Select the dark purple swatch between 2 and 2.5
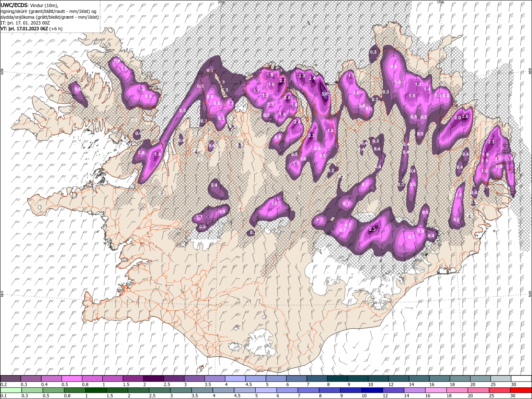The height and width of the screenshot is (399, 532). pos(153,379)
